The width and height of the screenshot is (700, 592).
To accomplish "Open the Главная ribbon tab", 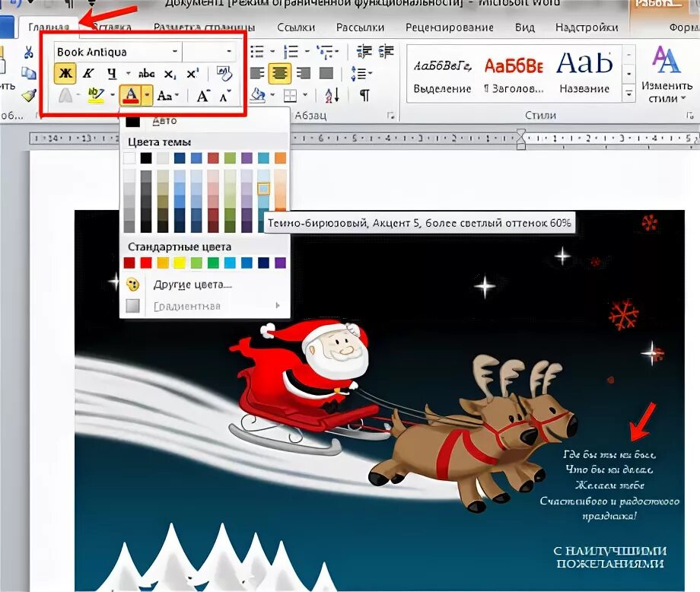I will click(49, 27).
